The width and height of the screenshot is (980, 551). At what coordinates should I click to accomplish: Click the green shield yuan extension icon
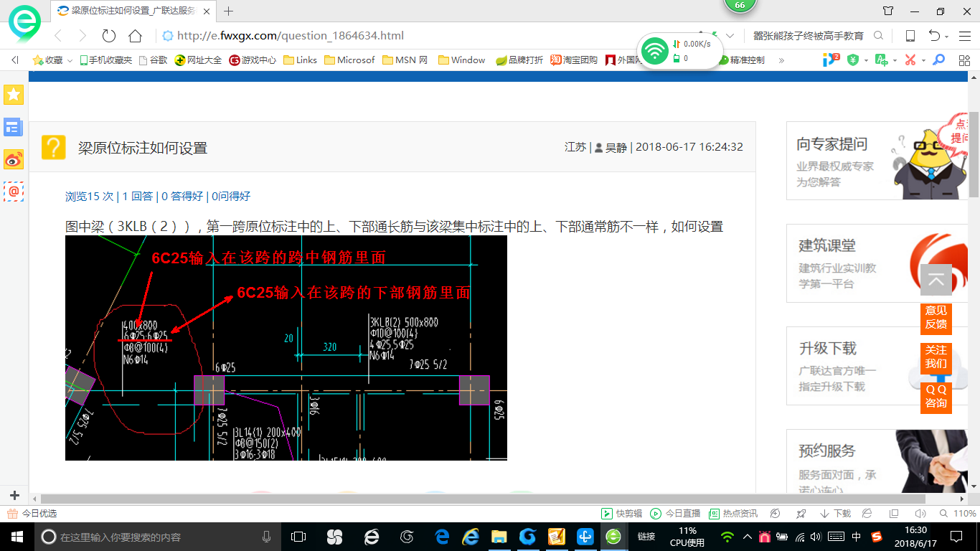point(853,60)
